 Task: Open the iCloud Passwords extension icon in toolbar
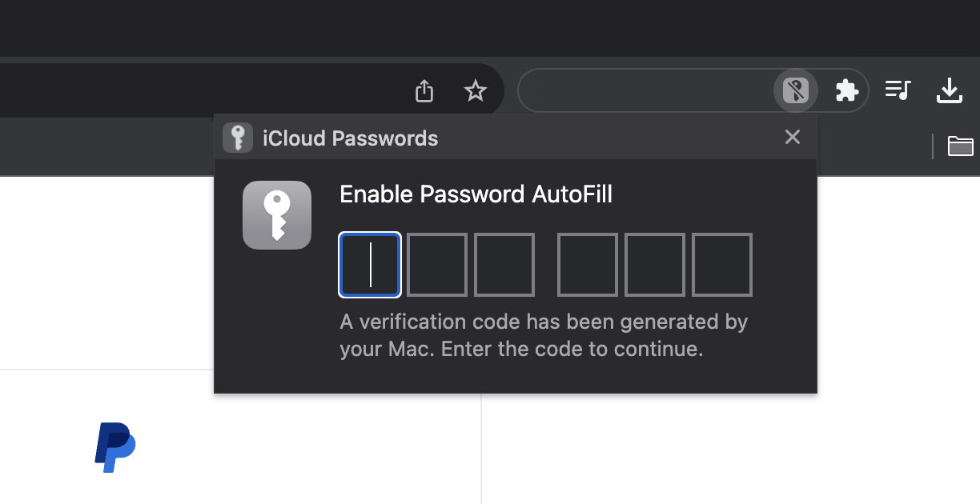795,90
